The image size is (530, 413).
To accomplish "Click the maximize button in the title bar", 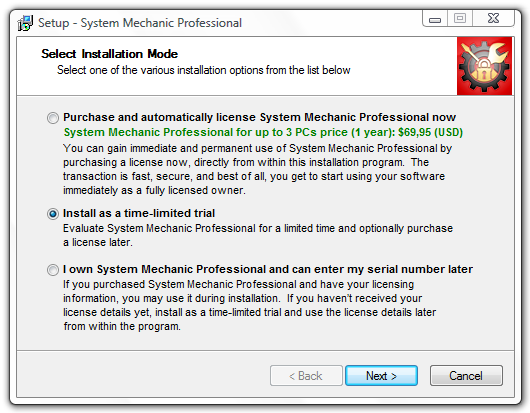I will (x=460, y=18).
